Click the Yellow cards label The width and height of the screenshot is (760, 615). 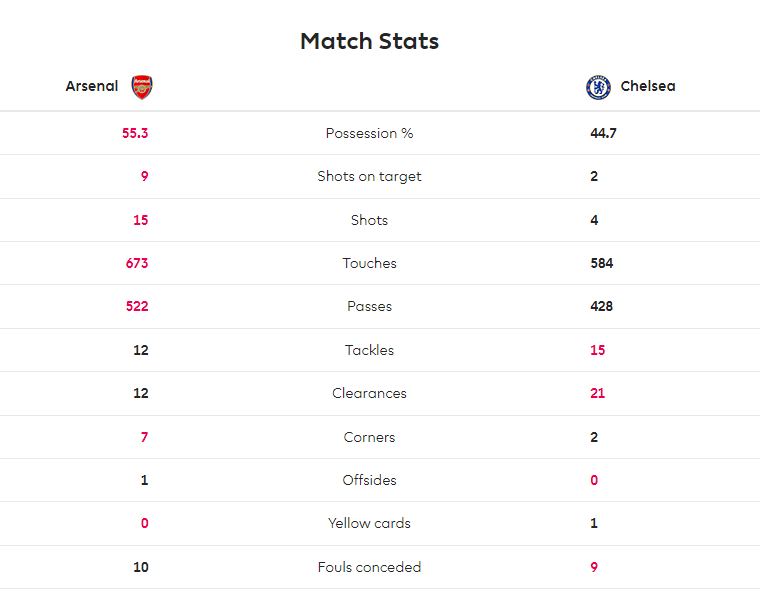[x=369, y=523]
